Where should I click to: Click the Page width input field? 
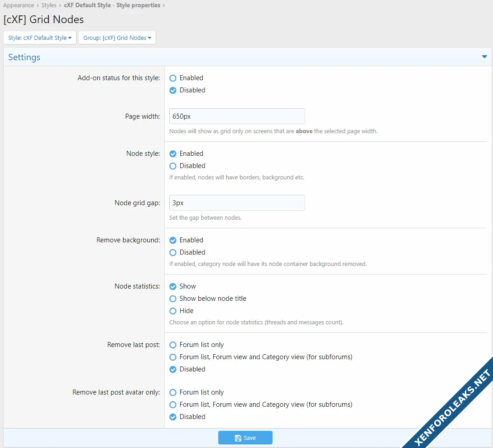(x=237, y=116)
